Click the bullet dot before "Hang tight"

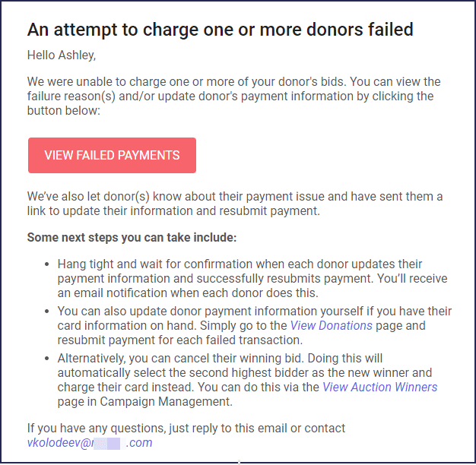[46, 264]
